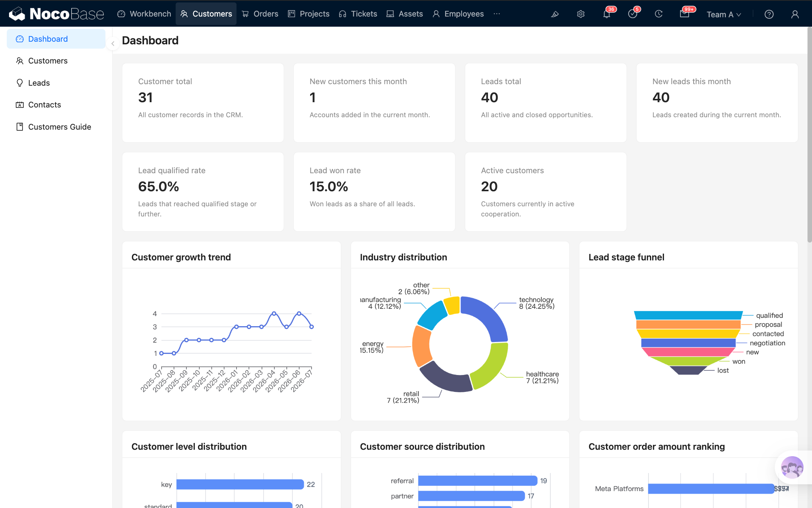Open the UI editor highlighter icon
Screen dimensions: 812x508
pyautogui.click(x=555, y=14)
